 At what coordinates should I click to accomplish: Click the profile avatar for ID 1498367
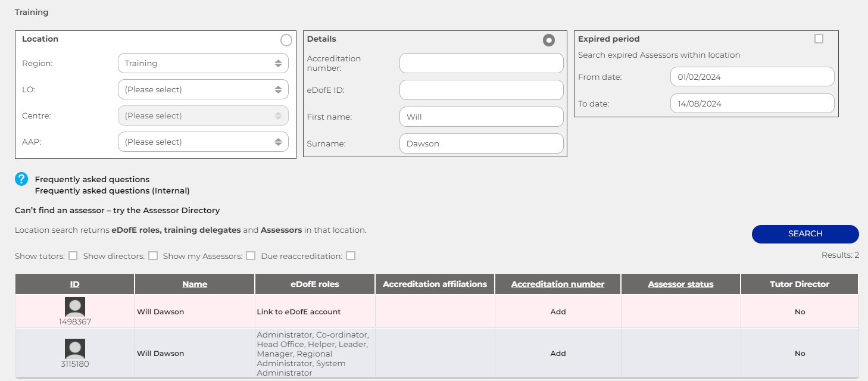coord(74,306)
